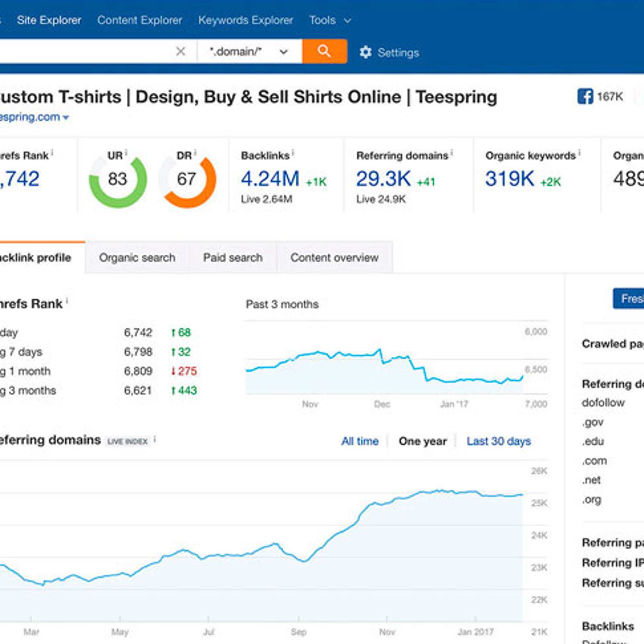Click the DR info icon
This screenshot has width=644, height=644.
point(195,153)
